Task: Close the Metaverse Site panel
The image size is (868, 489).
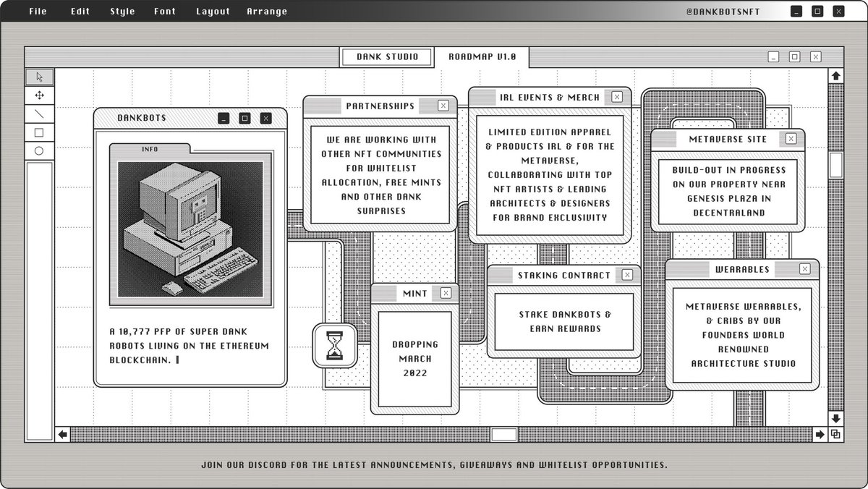Action: [791, 139]
